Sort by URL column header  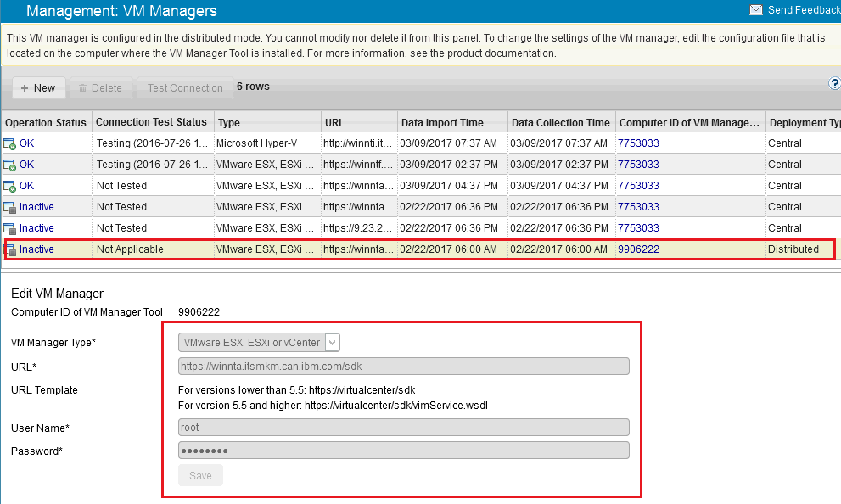click(359, 123)
